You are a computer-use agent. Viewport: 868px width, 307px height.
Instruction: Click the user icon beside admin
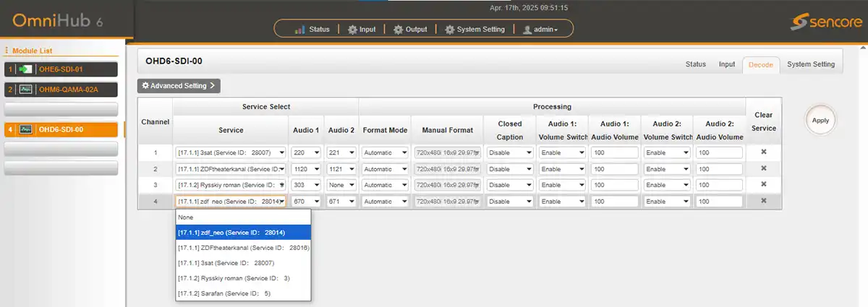click(527, 30)
